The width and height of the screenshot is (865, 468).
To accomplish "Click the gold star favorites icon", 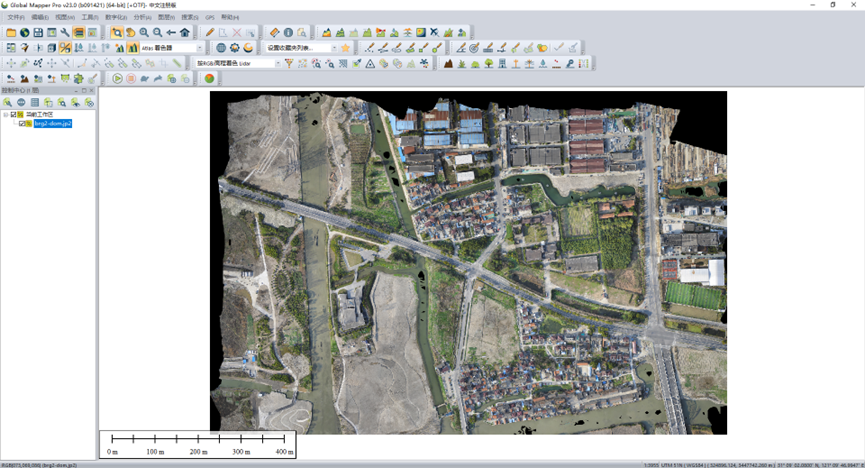I will tap(345, 48).
